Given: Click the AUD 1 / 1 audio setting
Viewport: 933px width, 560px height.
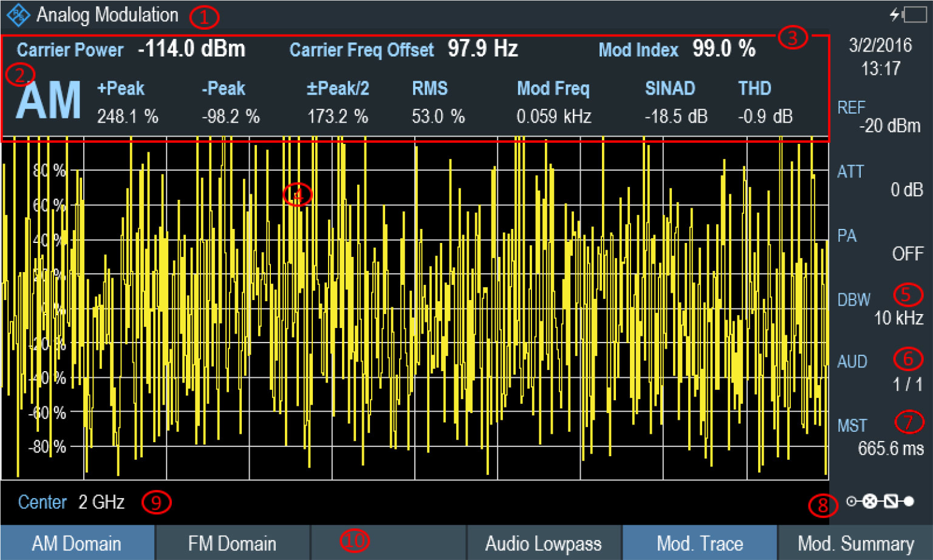Looking at the screenshot, I should point(880,372).
